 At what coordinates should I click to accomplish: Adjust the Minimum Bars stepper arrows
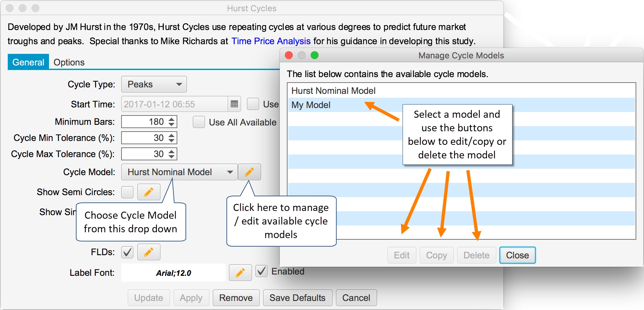tap(171, 122)
